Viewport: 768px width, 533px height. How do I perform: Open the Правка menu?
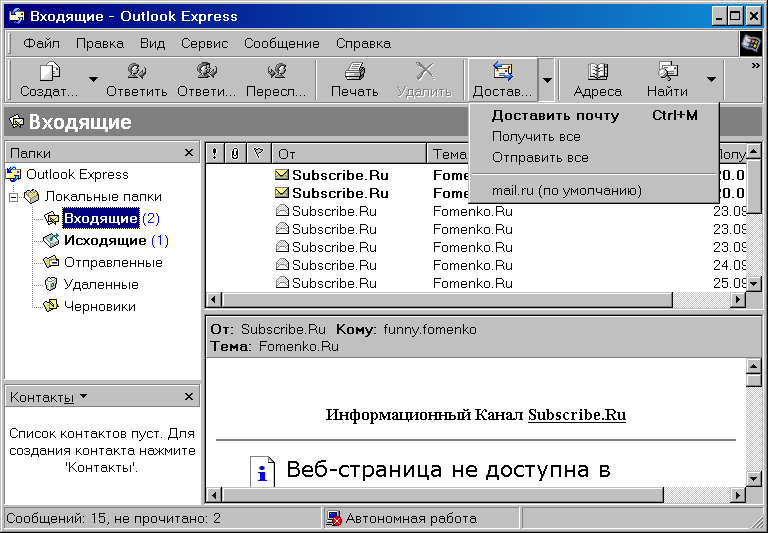100,44
